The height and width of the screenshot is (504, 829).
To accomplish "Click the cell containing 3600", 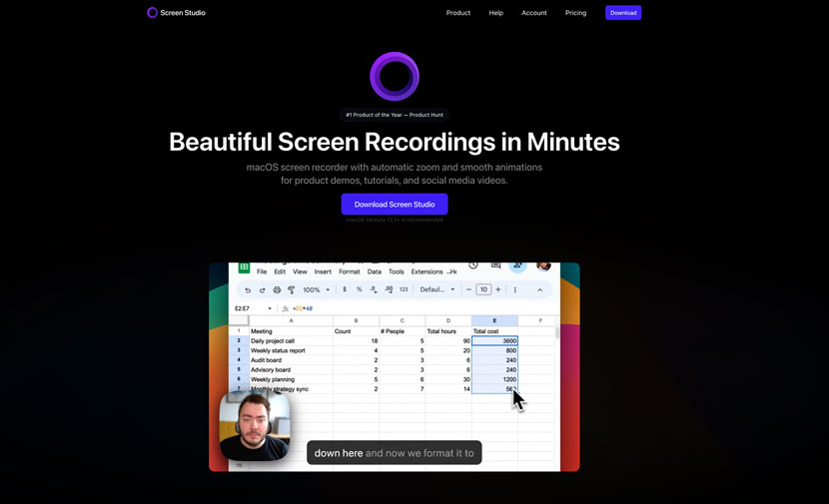I will click(494, 340).
